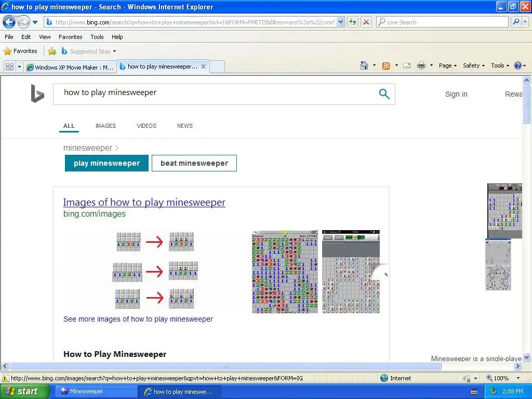Viewport: 532px width, 399px height.
Task: Click See more images of how to play minesweeper
Action: pos(138,320)
